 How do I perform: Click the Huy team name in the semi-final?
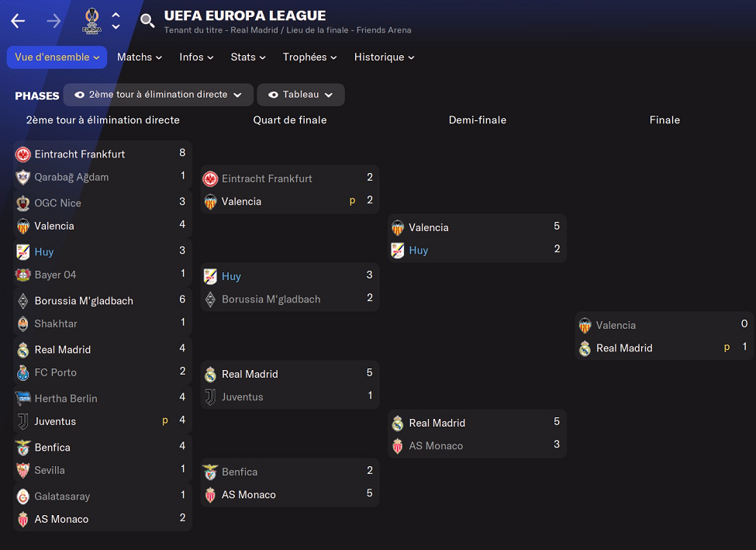(x=419, y=251)
